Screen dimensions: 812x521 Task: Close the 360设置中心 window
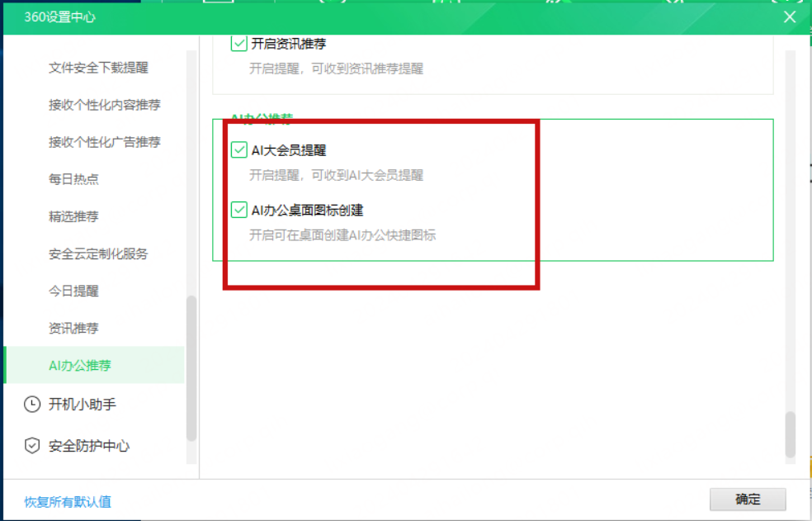pos(790,17)
